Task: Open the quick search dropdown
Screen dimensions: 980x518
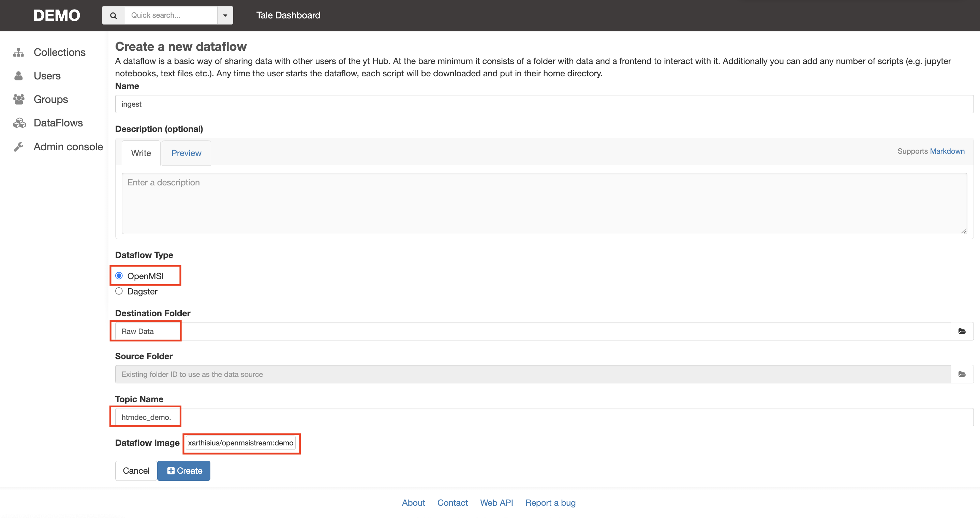Action: point(225,15)
